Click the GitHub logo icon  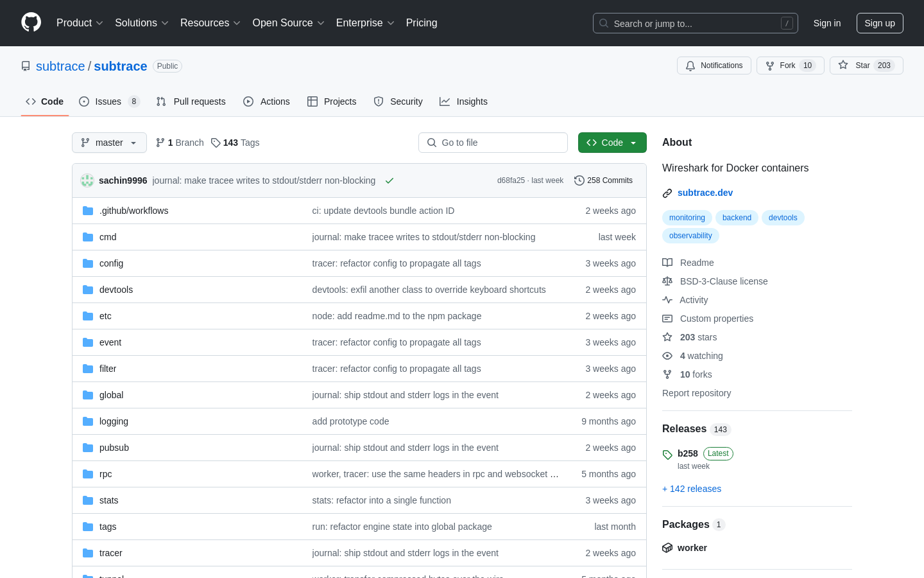[31, 22]
